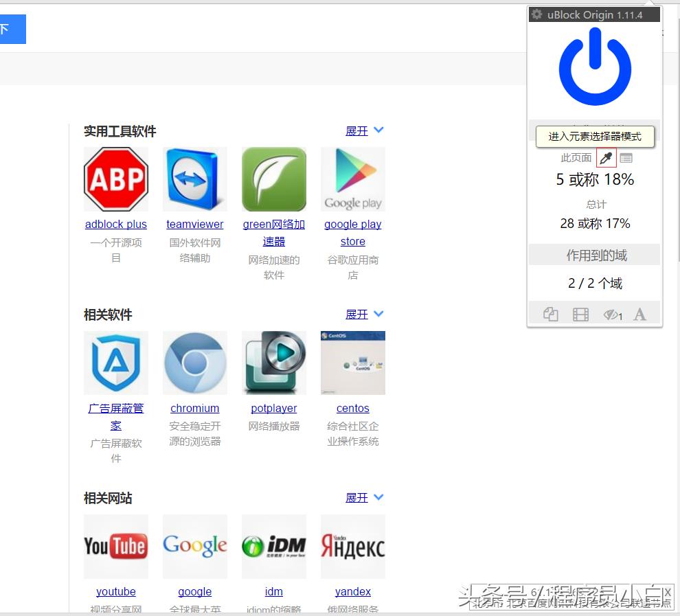Expand 展开 link for 相关软件 section

356,315
